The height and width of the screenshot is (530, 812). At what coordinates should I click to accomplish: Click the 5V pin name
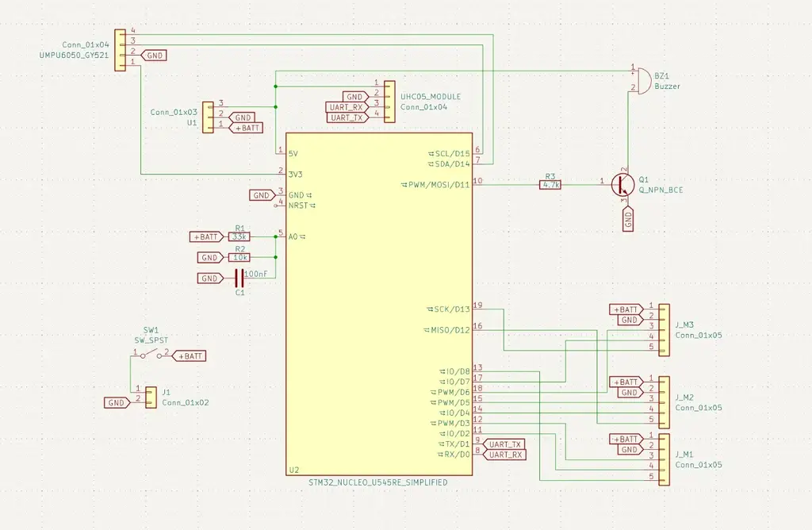click(x=293, y=154)
